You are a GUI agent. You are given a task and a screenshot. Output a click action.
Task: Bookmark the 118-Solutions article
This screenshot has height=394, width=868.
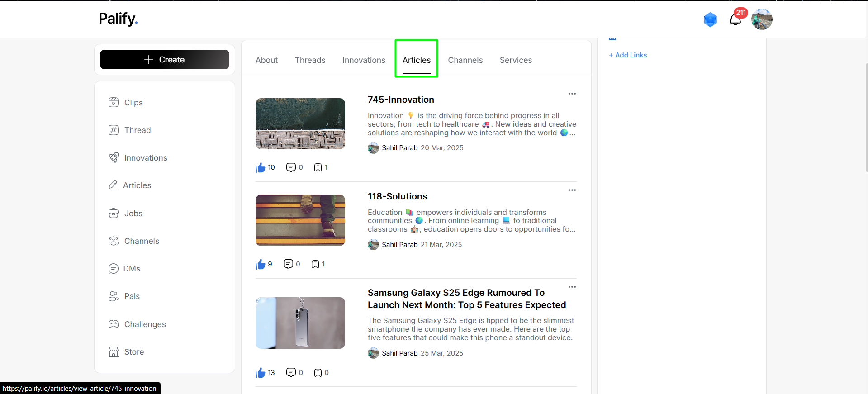315,264
